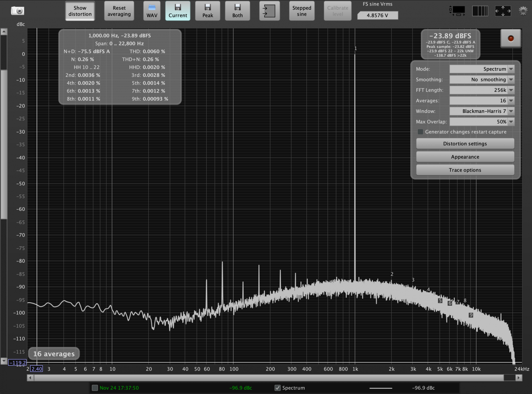Open Trace options
This screenshot has height=394, width=532.
point(465,170)
